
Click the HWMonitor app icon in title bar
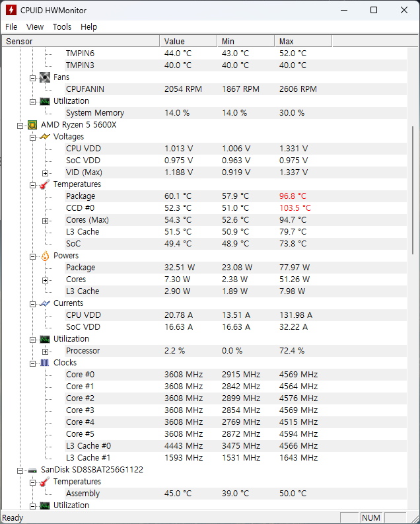[11, 10]
